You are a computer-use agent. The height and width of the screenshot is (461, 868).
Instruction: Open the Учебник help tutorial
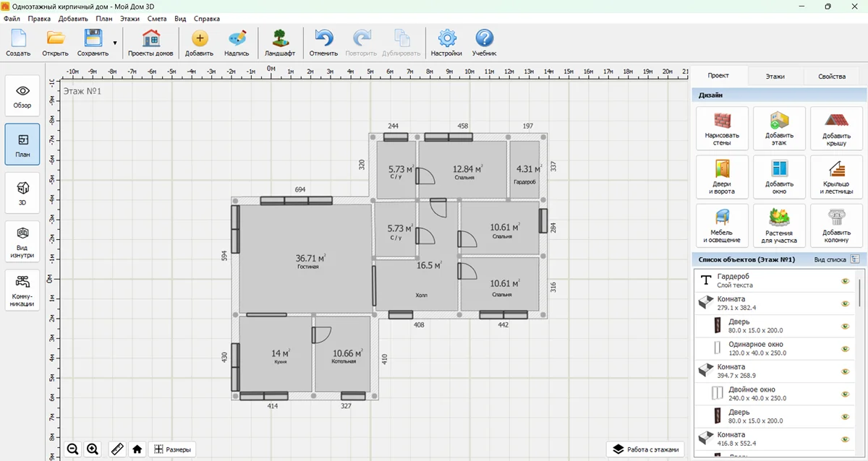[484, 43]
